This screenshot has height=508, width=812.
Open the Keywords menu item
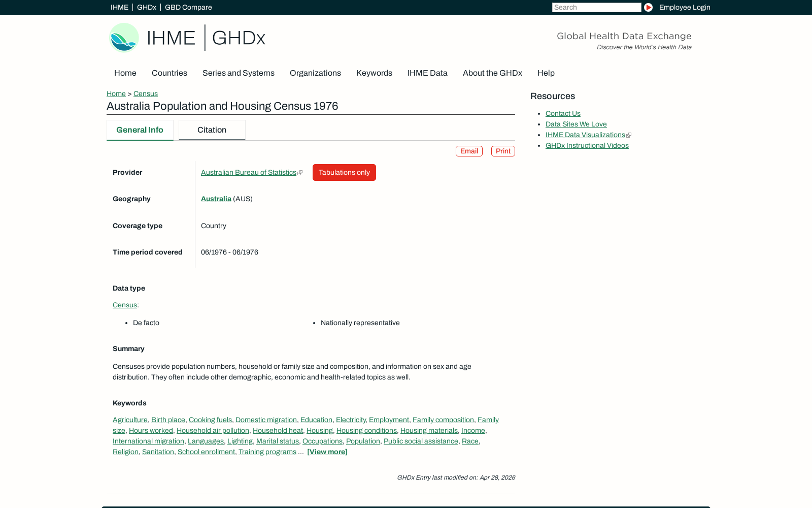click(x=374, y=73)
